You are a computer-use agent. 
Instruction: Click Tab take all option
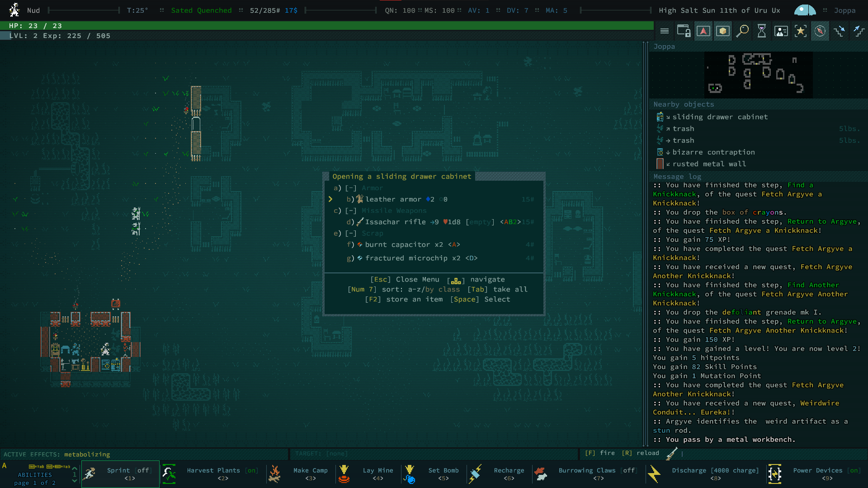[497, 289]
